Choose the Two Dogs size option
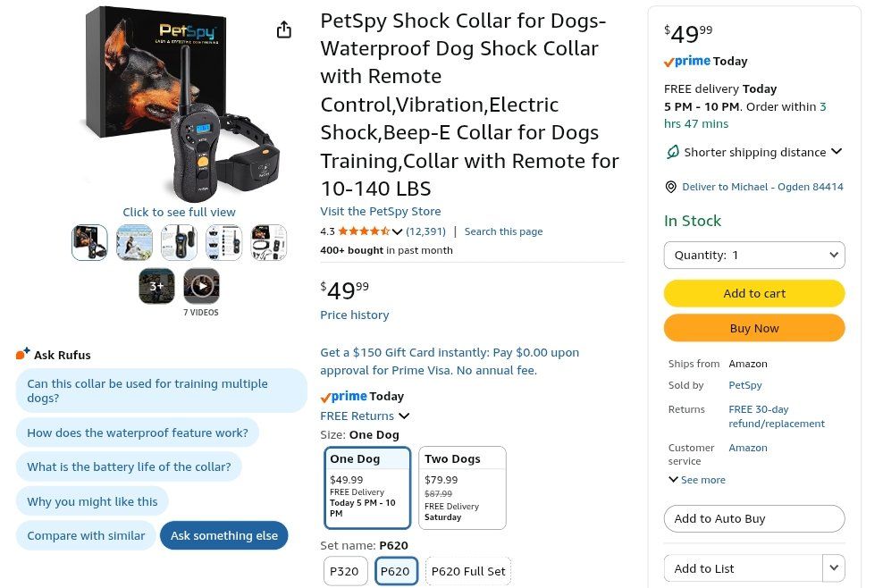 tap(462, 487)
